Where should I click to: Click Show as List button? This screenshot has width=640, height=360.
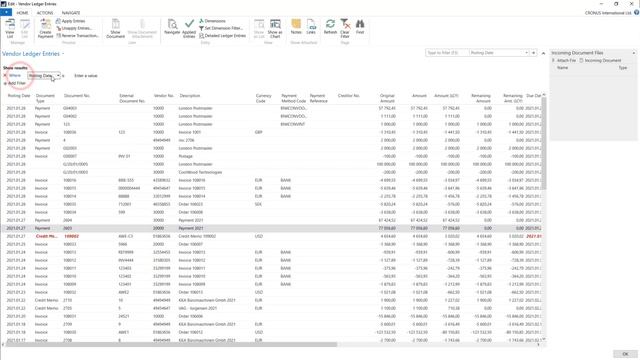coord(259,28)
